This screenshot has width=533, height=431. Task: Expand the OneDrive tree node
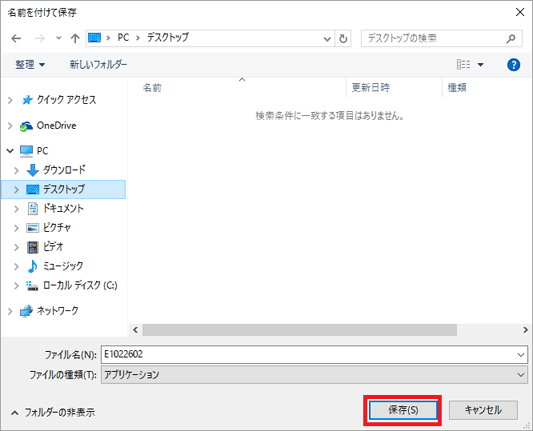pyautogui.click(x=10, y=126)
